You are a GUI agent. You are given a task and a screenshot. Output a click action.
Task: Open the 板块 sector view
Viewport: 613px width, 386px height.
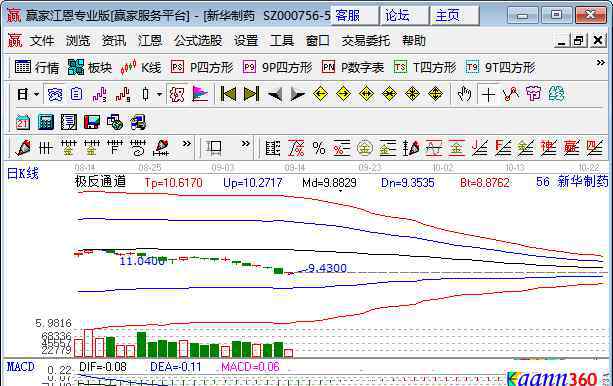click(90, 67)
